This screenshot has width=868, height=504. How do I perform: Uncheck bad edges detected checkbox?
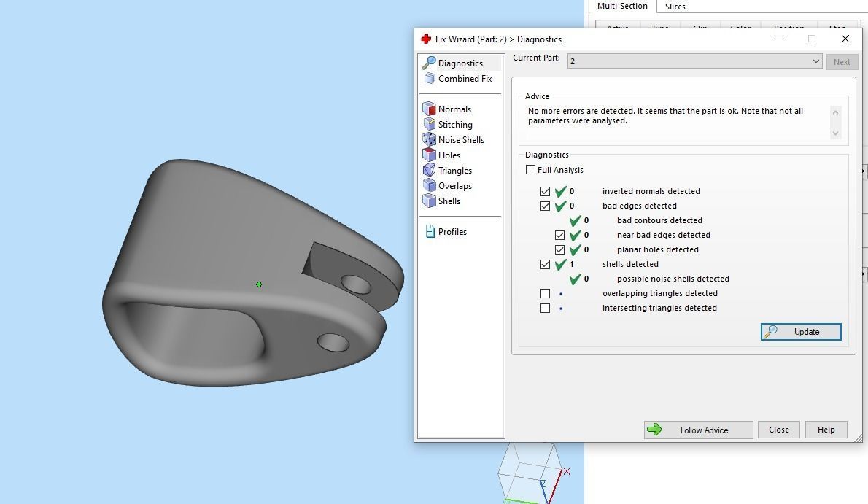[x=546, y=206]
